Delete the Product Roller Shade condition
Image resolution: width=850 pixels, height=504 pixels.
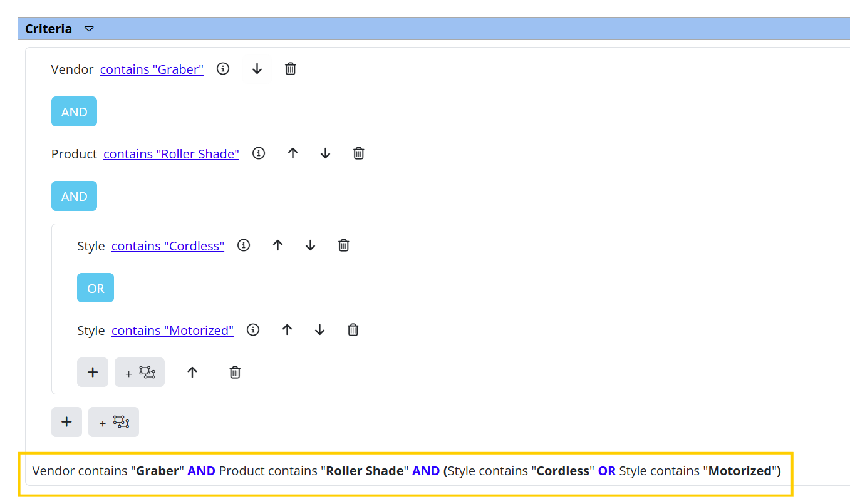(358, 153)
